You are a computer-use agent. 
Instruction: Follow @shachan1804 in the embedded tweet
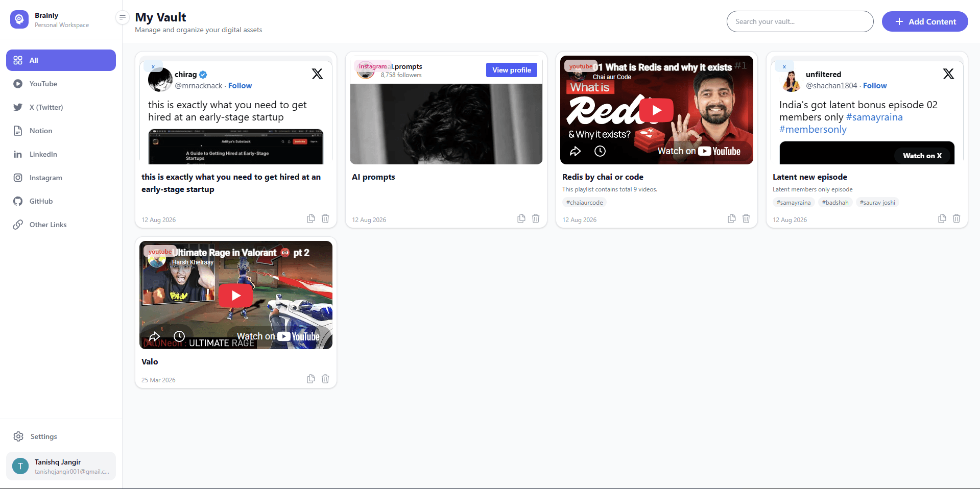click(875, 86)
